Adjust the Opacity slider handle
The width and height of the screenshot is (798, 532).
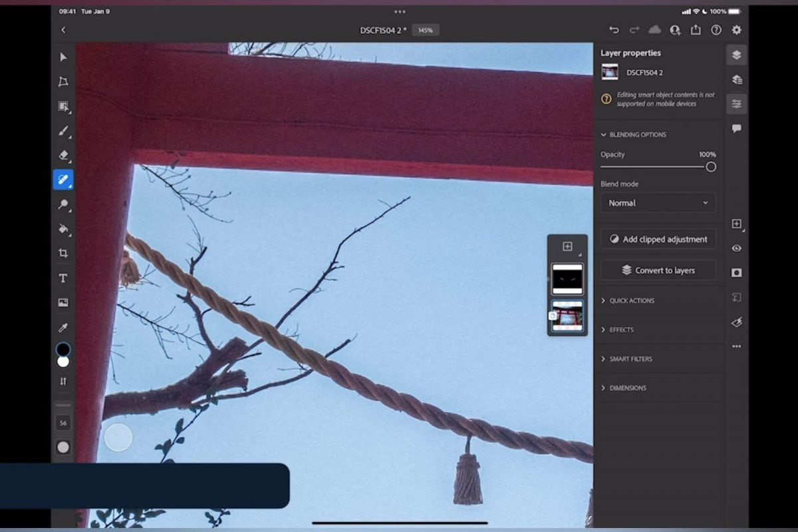pyautogui.click(x=711, y=167)
